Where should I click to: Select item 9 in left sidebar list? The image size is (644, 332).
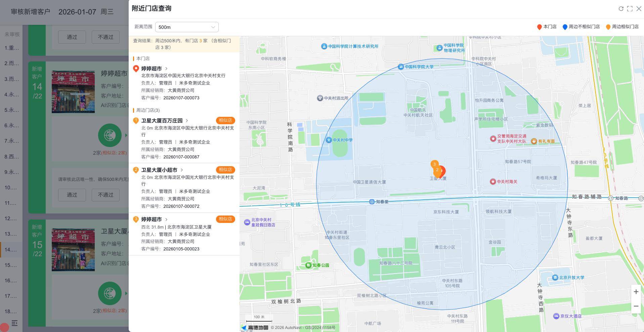coord(11,172)
